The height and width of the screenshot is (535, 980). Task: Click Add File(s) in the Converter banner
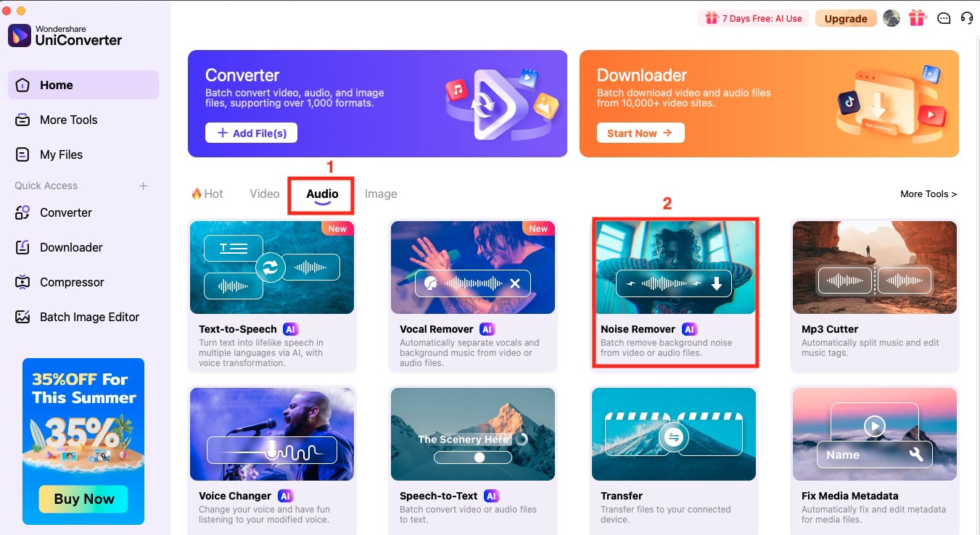(251, 133)
